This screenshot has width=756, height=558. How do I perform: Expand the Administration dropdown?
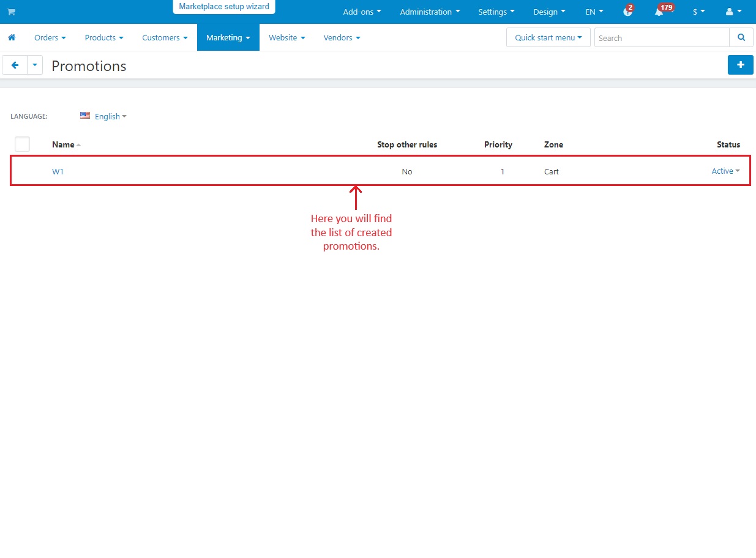coord(430,12)
